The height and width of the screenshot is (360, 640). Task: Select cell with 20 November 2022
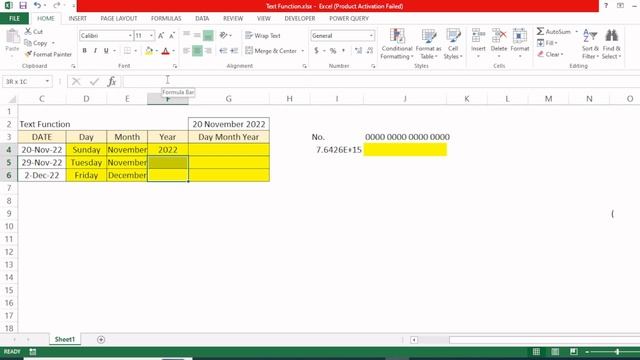(x=229, y=124)
